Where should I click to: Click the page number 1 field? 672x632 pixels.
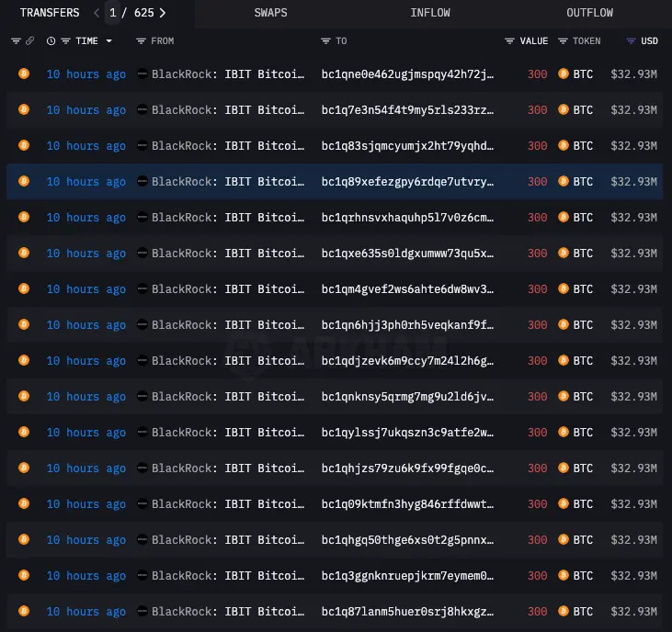tap(113, 13)
